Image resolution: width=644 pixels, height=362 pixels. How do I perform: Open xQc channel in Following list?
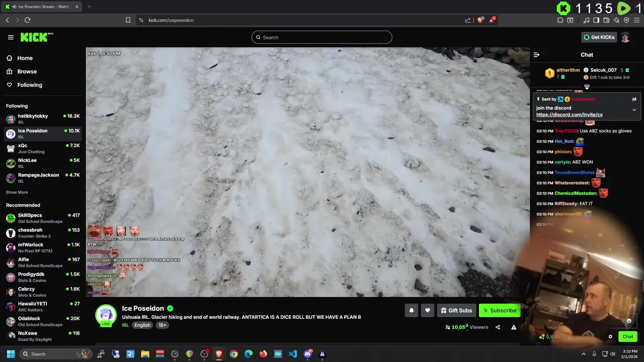(43, 148)
